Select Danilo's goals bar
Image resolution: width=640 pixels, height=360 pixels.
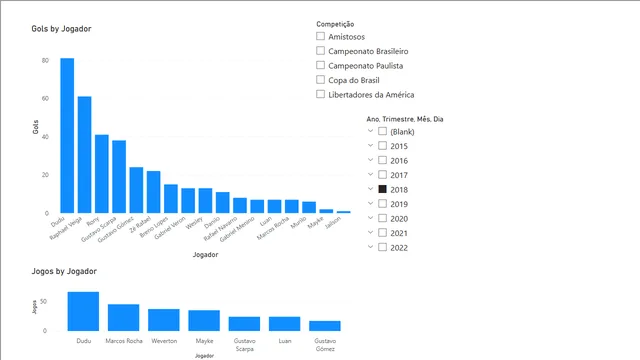(x=223, y=202)
